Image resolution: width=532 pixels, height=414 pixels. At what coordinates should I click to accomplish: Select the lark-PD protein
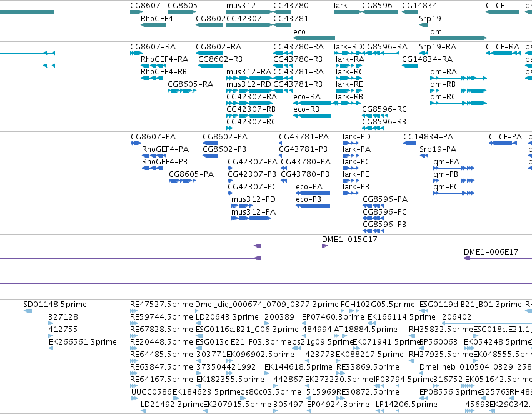point(351,143)
